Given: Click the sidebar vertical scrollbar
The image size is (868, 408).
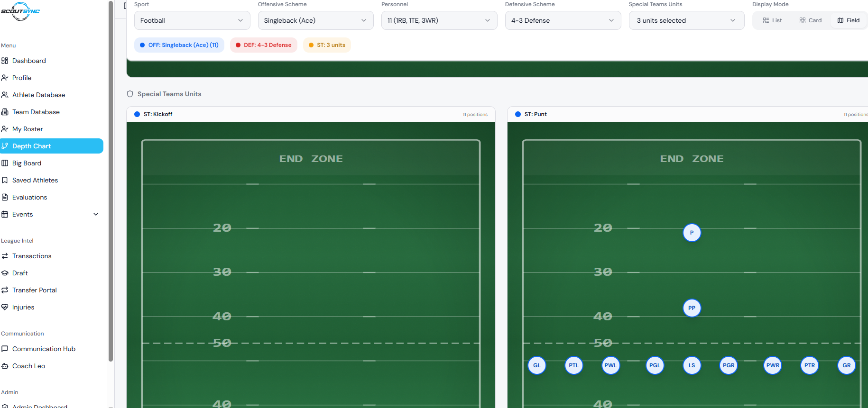Looking at the screenshot, I should tap(111, 180).
